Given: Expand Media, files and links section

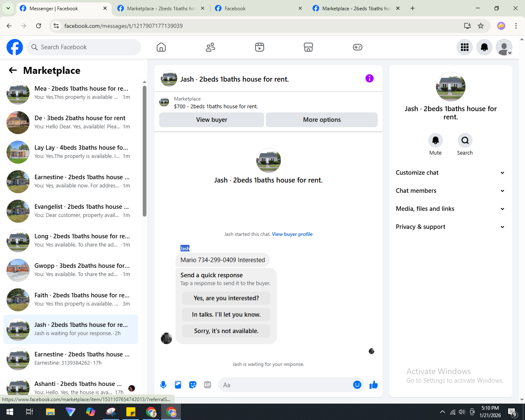Looking at the screenshot, I should 450,209.
